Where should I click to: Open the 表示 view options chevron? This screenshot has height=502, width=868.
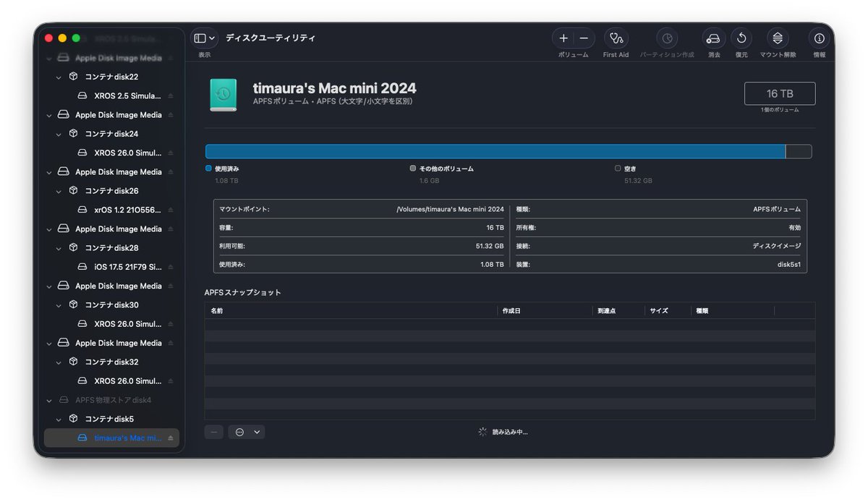coord(211,38)
